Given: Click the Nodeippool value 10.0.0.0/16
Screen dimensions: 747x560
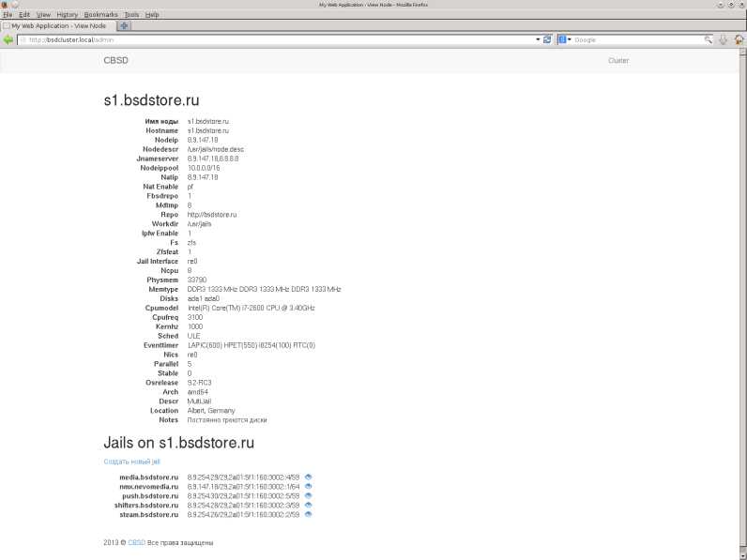Looking at the screenshot, I should (204, 168).
